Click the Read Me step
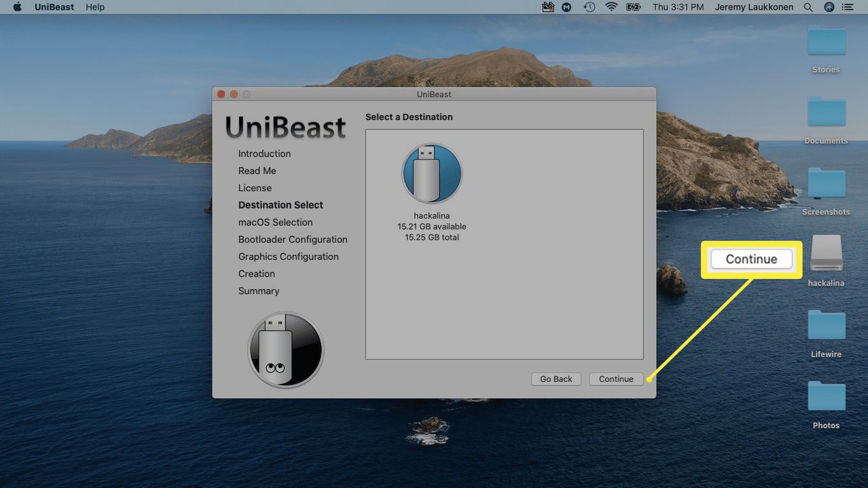Screen dimensions: 868x488 click(x=257, y=171)
